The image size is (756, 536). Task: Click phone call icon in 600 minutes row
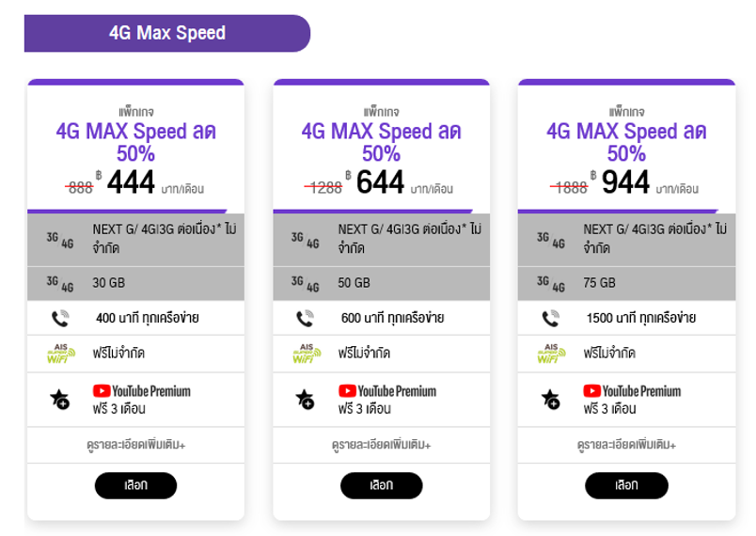tap(306, 318)
